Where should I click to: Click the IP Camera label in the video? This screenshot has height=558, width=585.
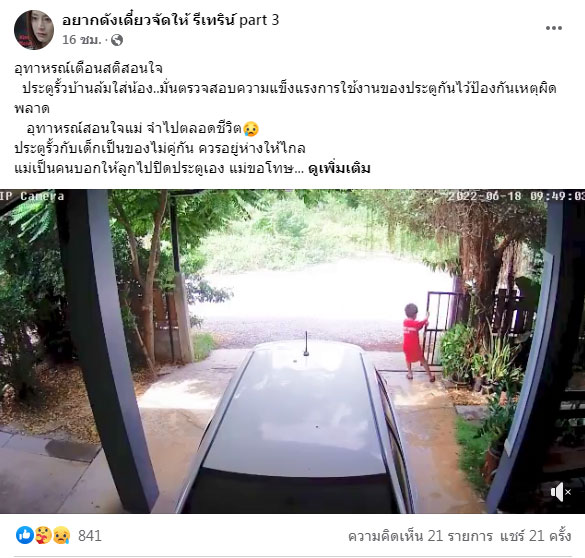(x=32, y=196)
